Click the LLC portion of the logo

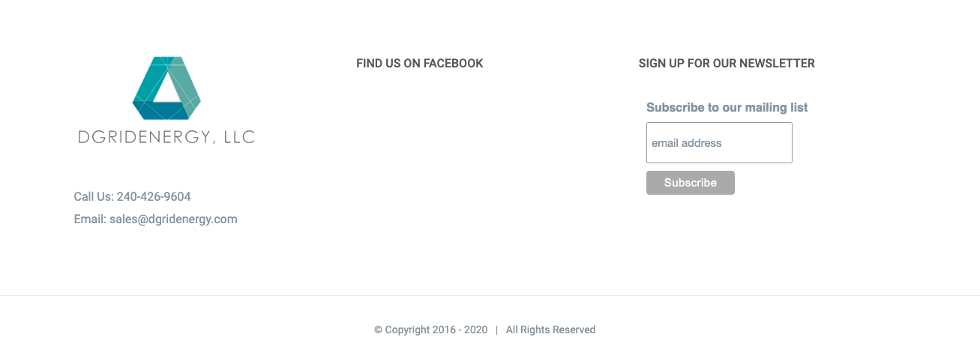click(240, 136)
